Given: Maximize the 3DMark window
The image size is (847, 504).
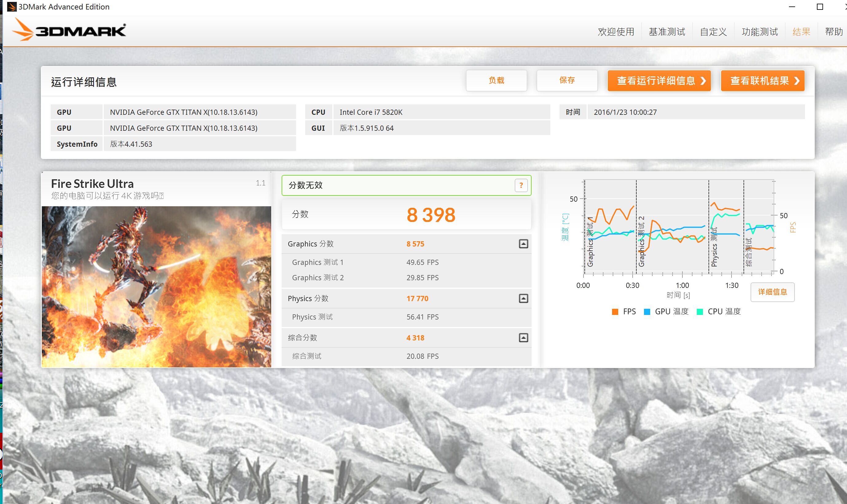Looking at the screenshot, I should click(820, 7).
